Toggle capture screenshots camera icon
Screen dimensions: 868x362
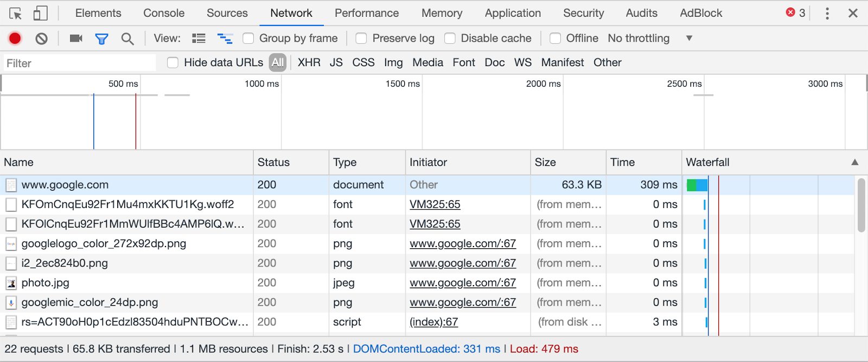(76, 38)
